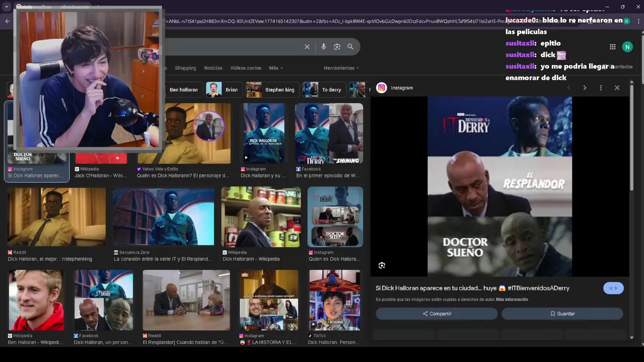This screenshot has height=362, width=644.
Task: Open the 'LA HISTORIA Y EL' Instagram thumbnail
Action: pos(269,300)
